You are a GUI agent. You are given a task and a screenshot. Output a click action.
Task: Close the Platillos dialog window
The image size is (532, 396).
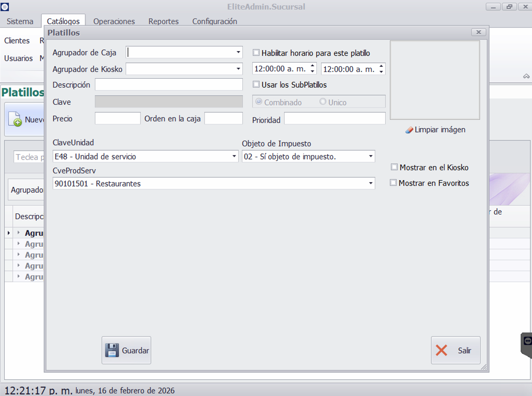(x=479, y=32)
